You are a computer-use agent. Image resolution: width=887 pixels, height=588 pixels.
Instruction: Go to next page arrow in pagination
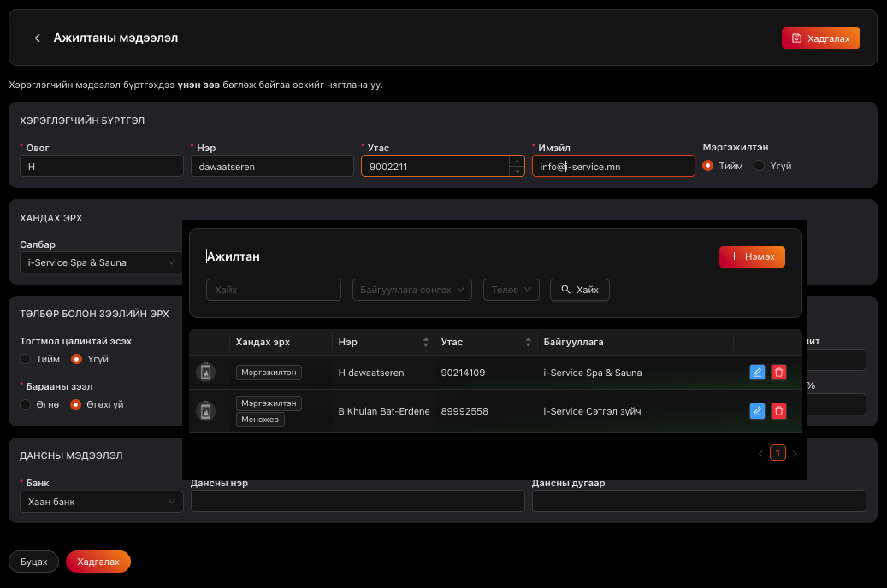click(795, 453)
